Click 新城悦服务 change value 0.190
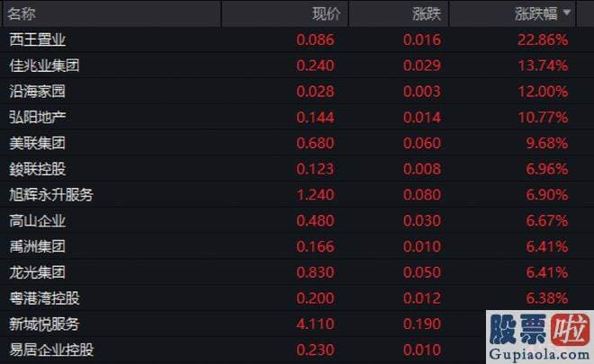 point(422,324)
